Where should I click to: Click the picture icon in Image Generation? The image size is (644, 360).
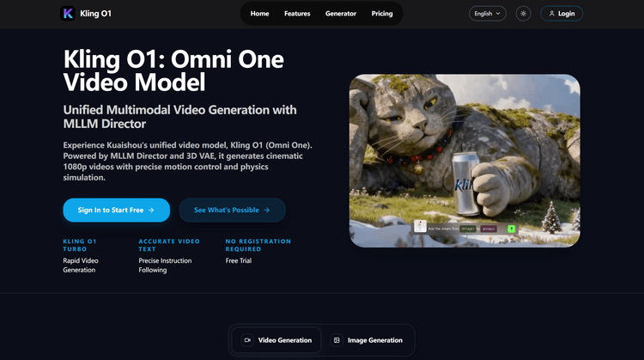point(337,340)
